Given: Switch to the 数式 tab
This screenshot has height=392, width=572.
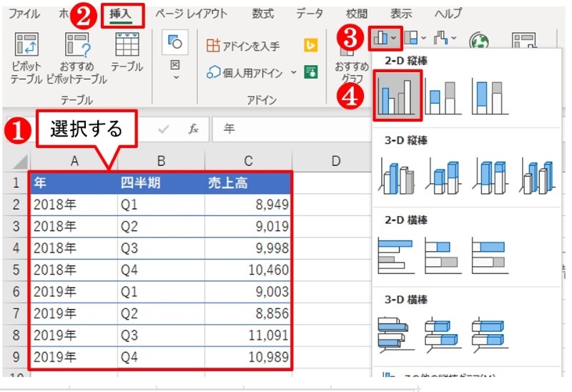Looking at the screenshot, I should [262, 14].
